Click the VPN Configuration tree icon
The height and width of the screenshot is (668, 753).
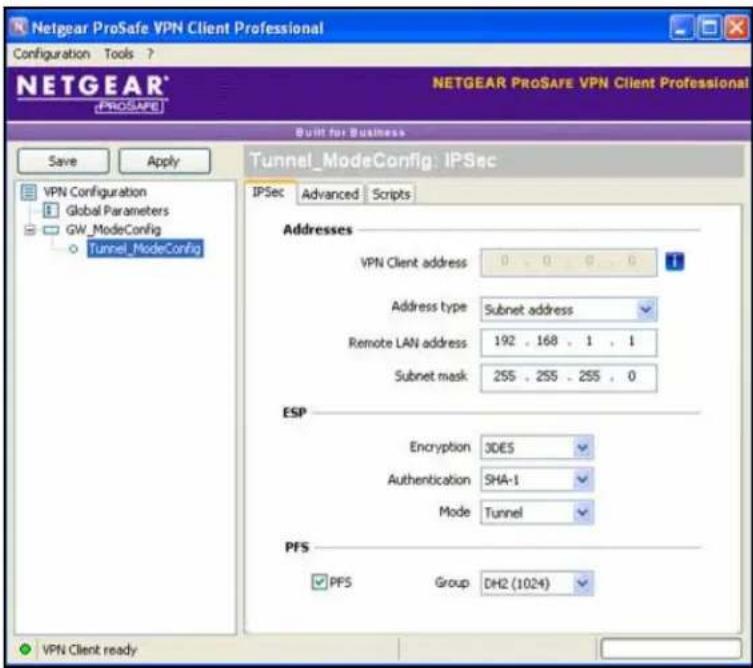pos(29,192)
